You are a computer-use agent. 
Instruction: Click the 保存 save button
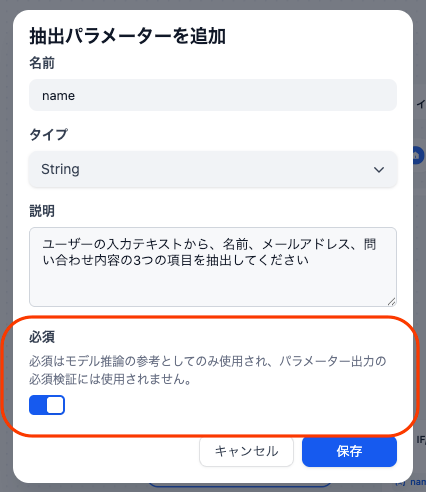349,451
